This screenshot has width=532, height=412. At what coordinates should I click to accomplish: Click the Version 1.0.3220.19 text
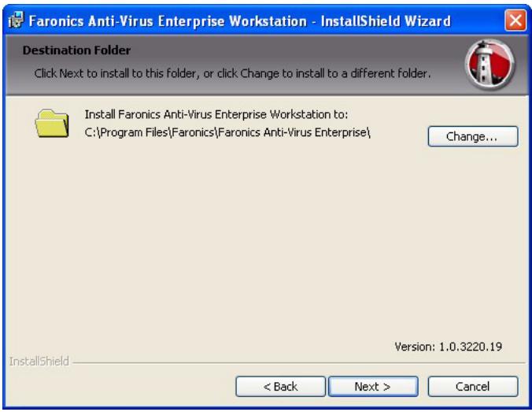point(448,346)
